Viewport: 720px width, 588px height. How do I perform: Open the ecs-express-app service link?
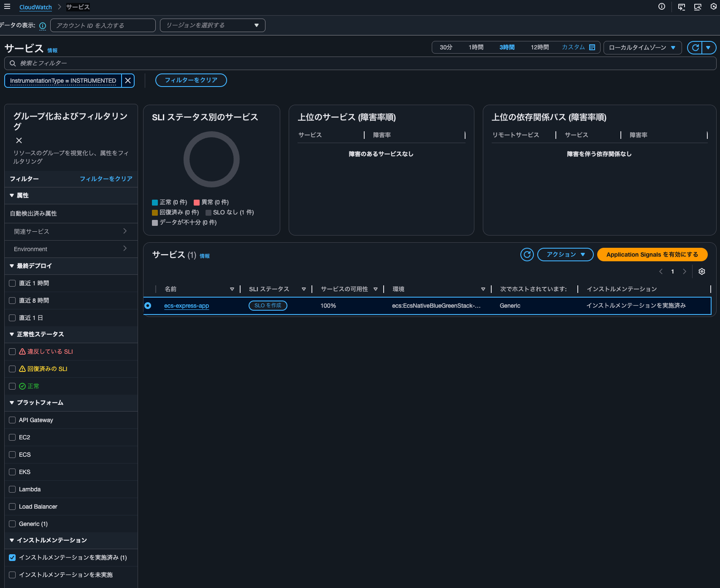[186, 306]
